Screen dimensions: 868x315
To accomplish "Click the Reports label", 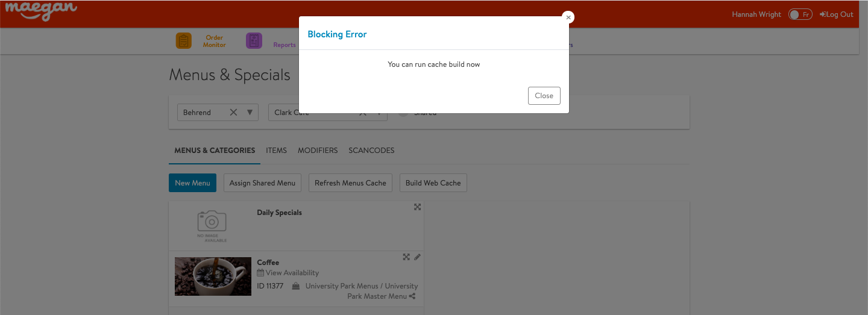I will tap(285, 45).
